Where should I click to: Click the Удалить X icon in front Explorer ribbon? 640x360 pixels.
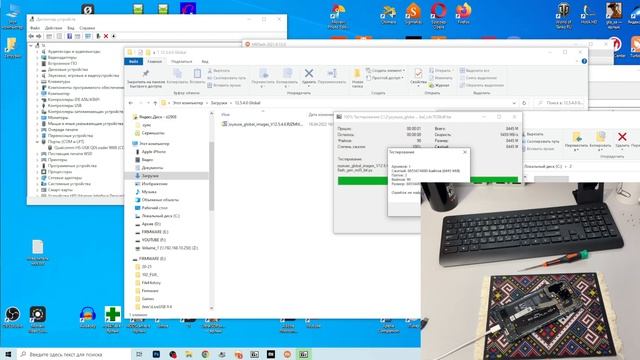pyautogui.click(x=309, y=73)
